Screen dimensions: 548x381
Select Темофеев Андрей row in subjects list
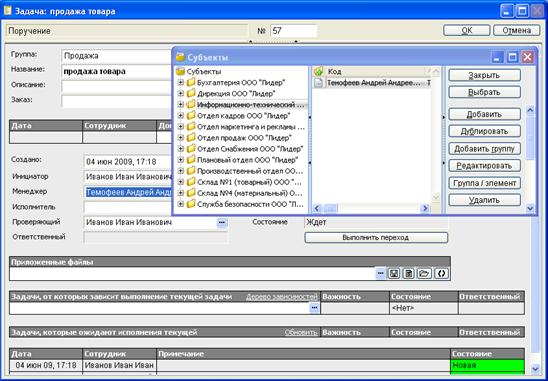(372, 83)
